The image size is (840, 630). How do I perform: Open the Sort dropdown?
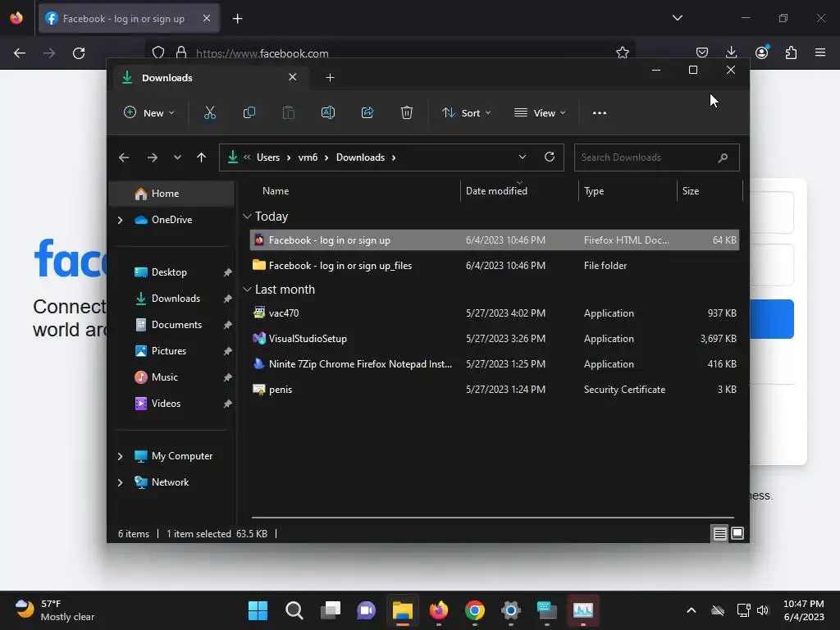(466, 113)
